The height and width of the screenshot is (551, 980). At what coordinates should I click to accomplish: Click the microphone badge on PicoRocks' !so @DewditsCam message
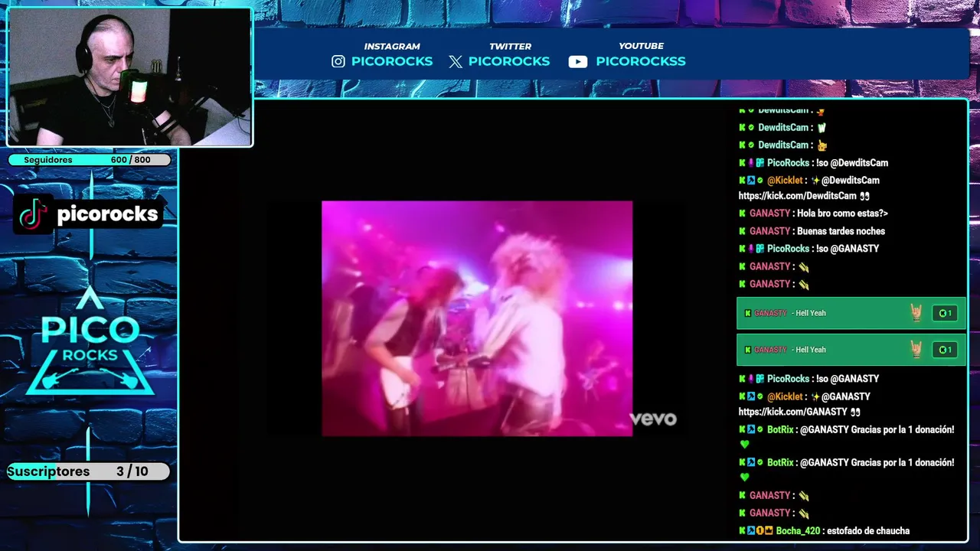click(x=751, y=163)
